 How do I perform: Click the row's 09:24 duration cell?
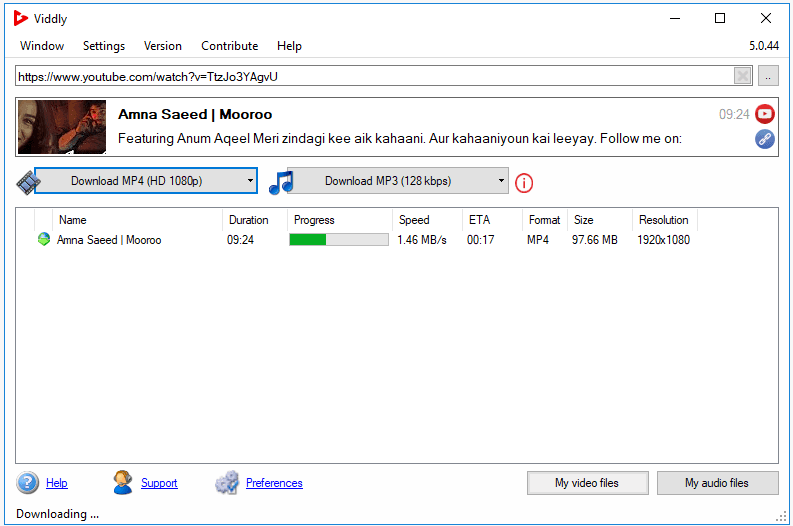[x=240, y=240]
